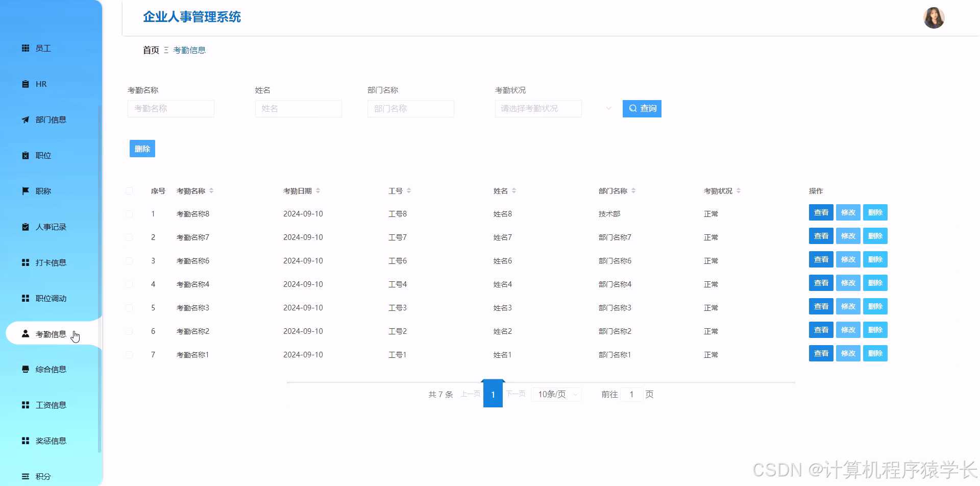The width and height of the screenshot is (980, 486).
Task: Click the 工资信息 sidebar icon
Action: 26,405
